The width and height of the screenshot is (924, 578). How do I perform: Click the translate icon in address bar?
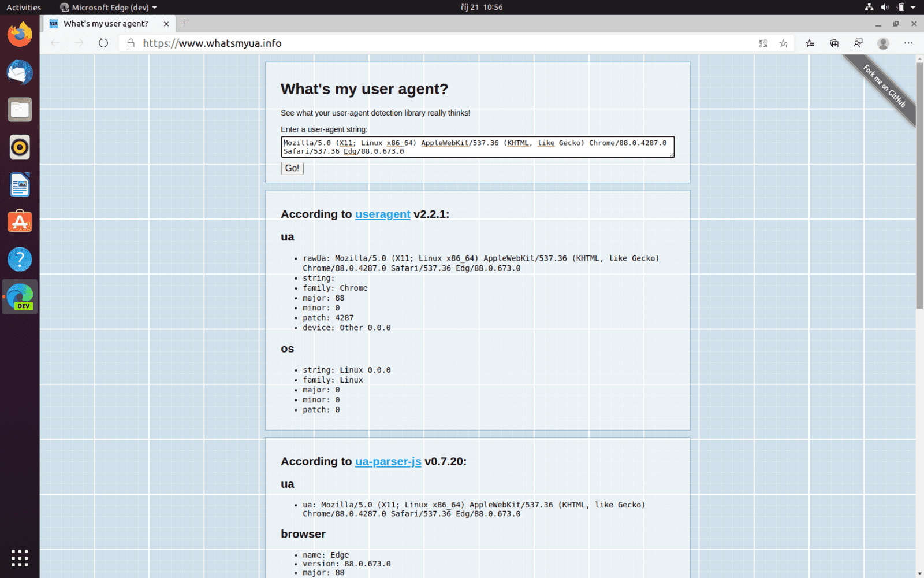click(x=763, y=43)
